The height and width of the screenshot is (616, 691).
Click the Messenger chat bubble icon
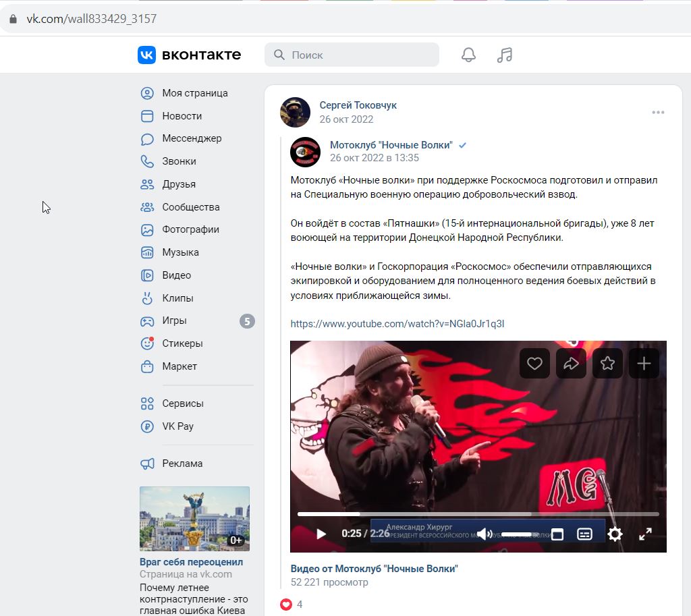pyautogui.click(x=146, y=139)
